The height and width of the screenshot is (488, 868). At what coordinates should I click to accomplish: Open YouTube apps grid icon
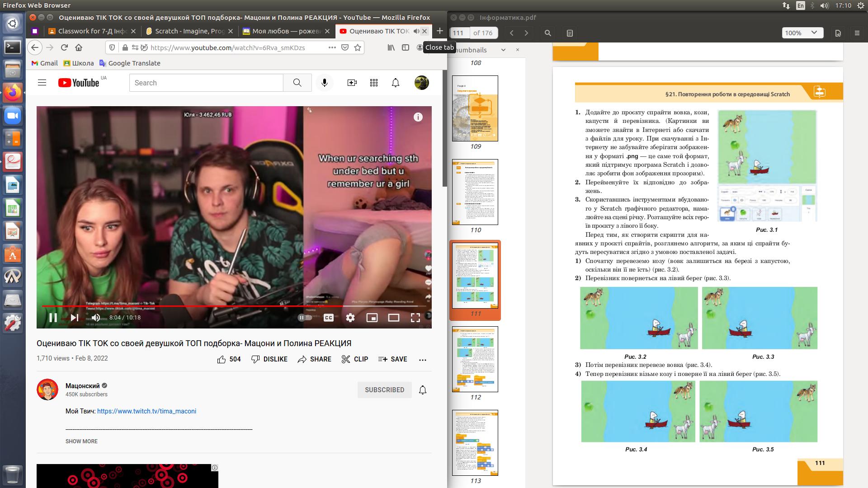(373, 83)
